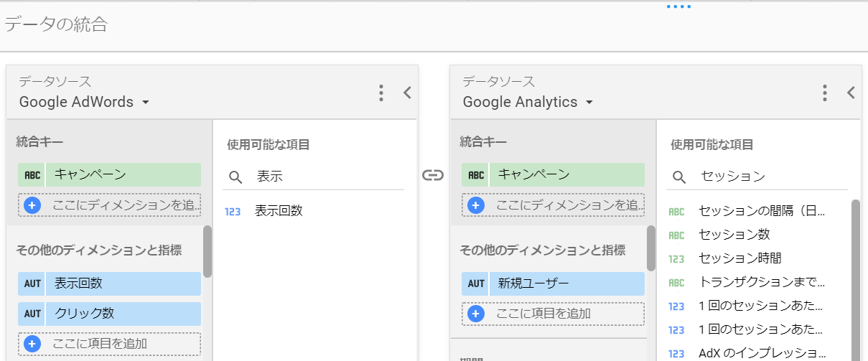868x361 pixels.
Task: Click 123 icon next to セッション時間
Action: 676,259
